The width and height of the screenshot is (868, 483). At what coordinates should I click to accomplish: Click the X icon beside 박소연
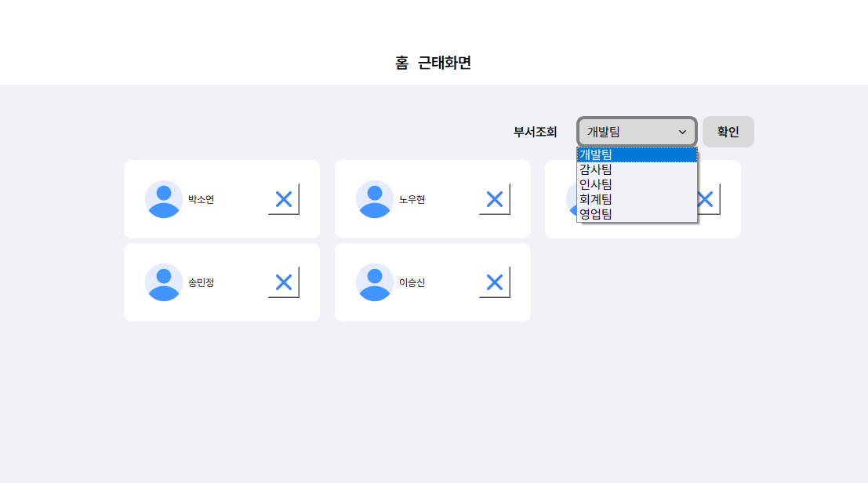coord(284,199)
